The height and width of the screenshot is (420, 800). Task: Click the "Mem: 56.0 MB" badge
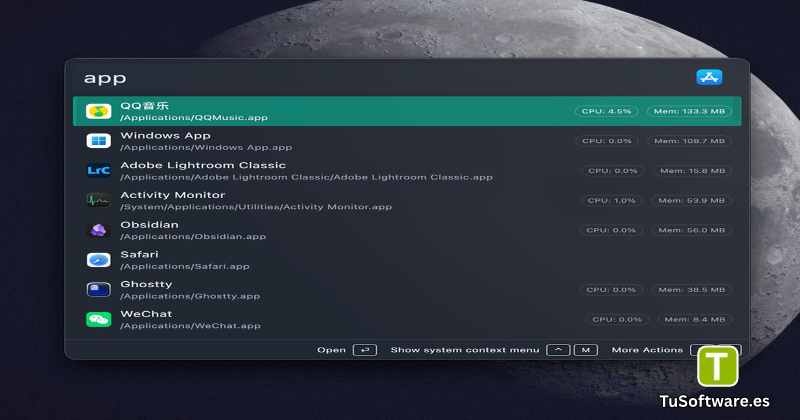(691, 230)
